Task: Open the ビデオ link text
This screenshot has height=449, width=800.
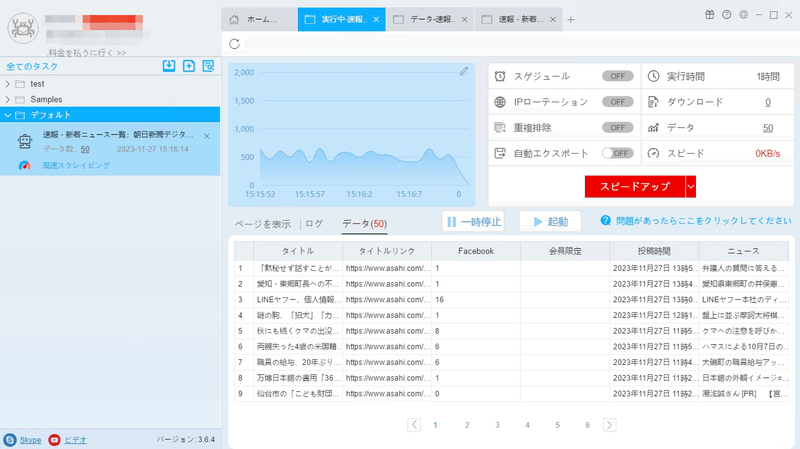Action: click(x=76, y=440)
